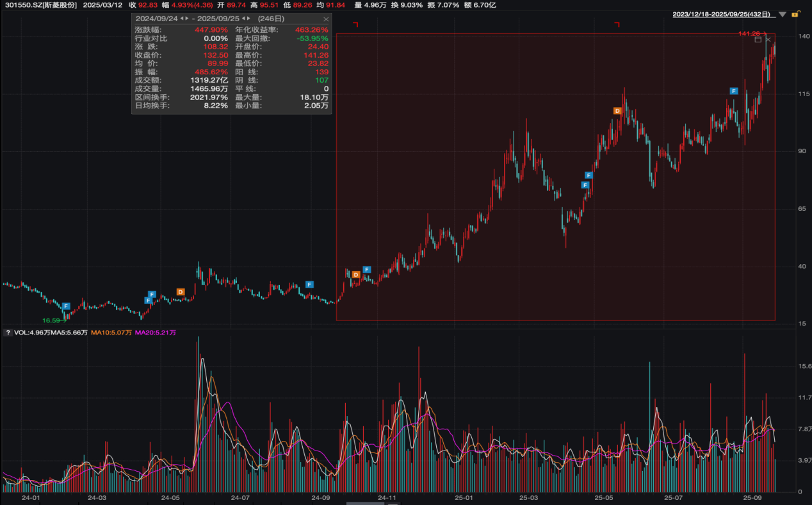Dismiss the red selection region with X
Viewport: 812px width, 505px height.
pyautogui.click(x=768, y=40)
